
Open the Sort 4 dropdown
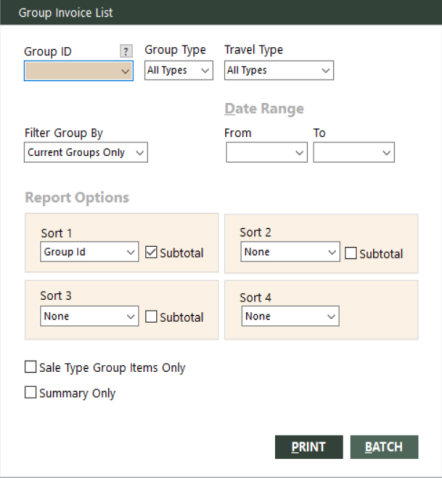coord(290,316)
